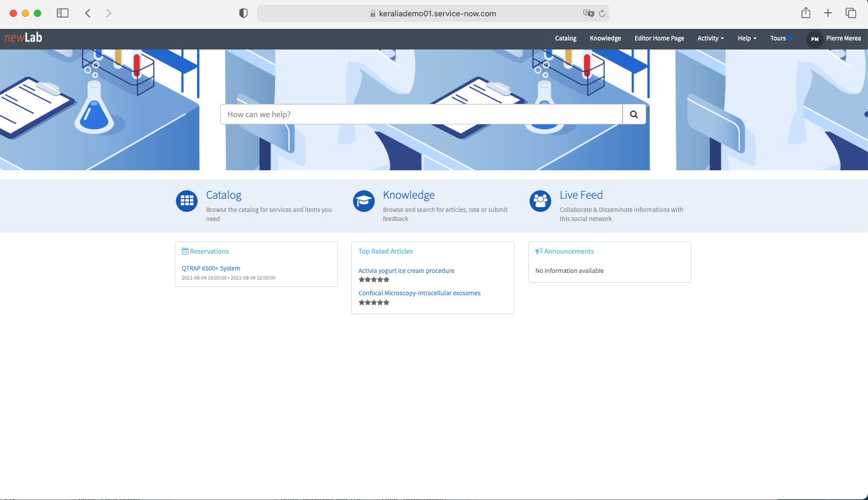This screenshot has height=500, width=868.
Task: Open the Catalog heading link
Action: (224, 195)
